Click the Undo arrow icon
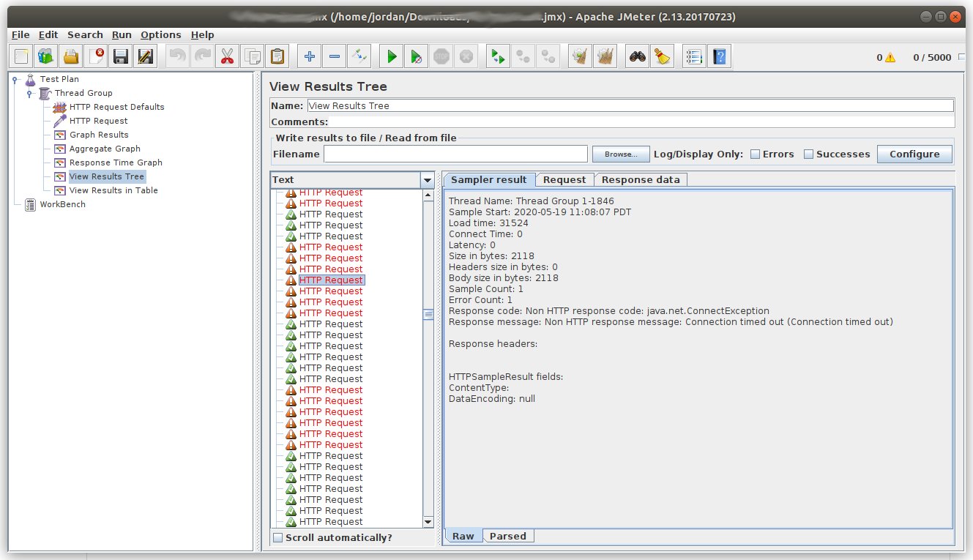The image size is (973, 560). (178, 56)
